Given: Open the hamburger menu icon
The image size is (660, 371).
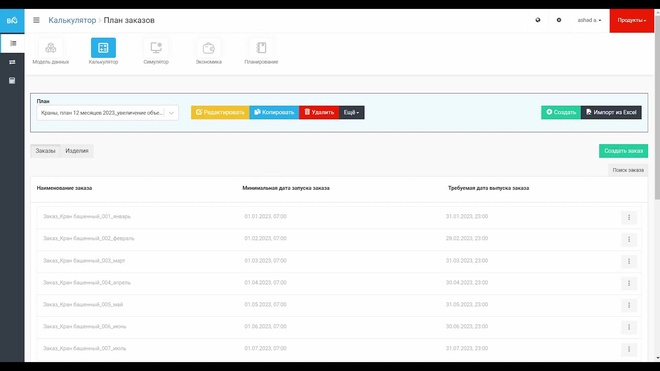Looking at the screenshot, I should coord(36,20).
